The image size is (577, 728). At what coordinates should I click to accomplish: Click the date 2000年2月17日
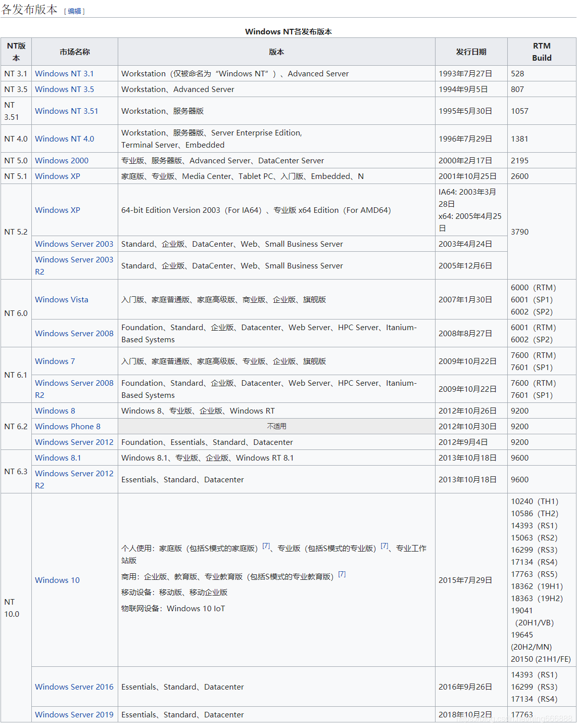tap(465, 160)
